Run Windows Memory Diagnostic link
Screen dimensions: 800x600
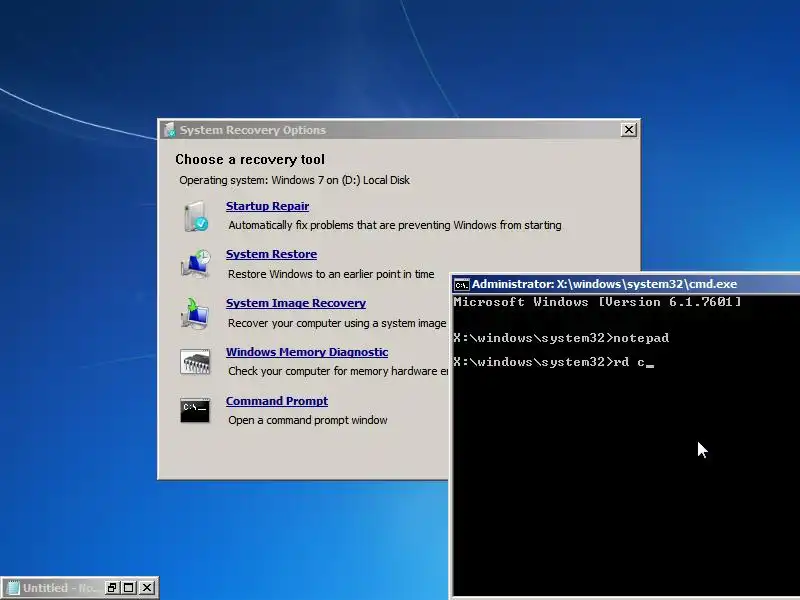[x=307, y=352]
